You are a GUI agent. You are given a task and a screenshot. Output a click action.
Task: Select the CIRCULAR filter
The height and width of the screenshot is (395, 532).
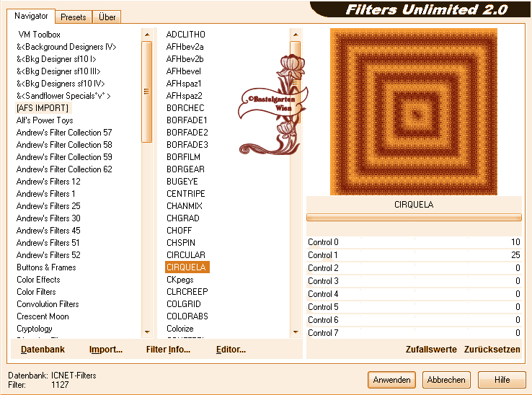[185, 255]
